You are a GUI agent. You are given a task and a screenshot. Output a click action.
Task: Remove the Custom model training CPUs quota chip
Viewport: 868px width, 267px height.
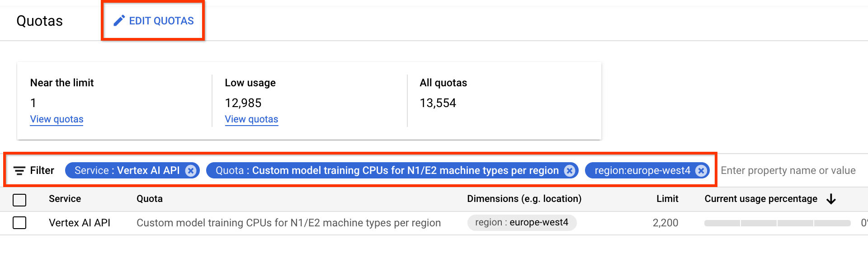[x=570, y=171]
